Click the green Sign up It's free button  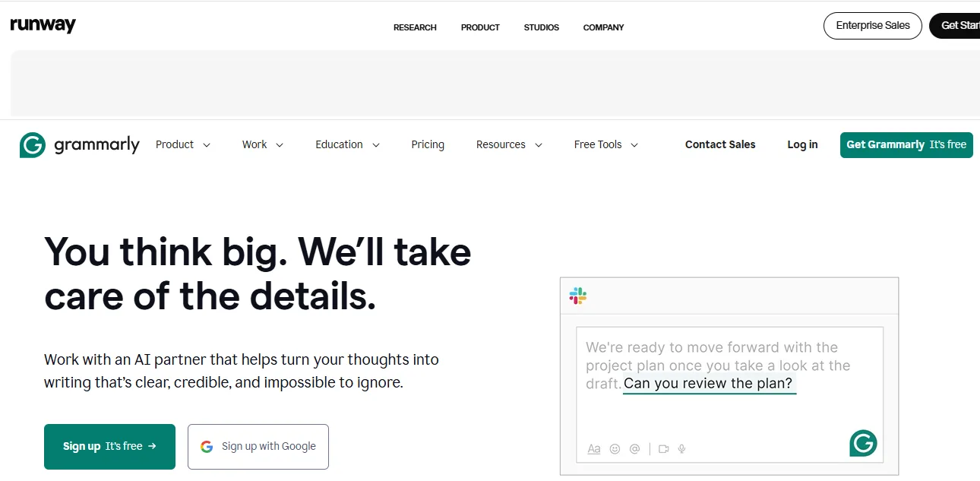click(x=109, y=447)
